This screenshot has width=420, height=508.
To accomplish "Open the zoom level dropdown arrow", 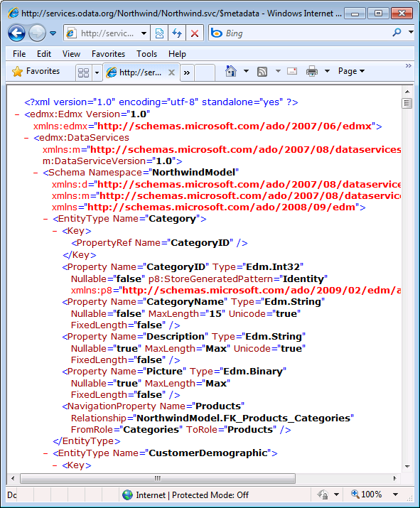I will click(395, 495).
